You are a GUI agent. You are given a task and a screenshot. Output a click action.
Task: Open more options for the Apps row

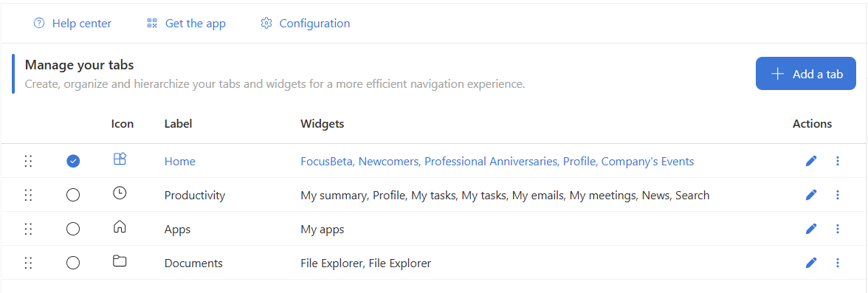coord(838,229)
